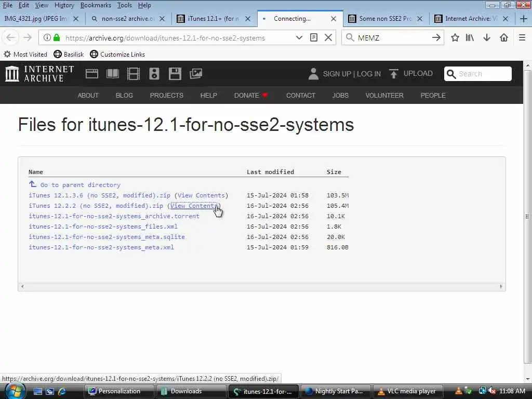Open the Basilisk bookmark

pos(69,54)
